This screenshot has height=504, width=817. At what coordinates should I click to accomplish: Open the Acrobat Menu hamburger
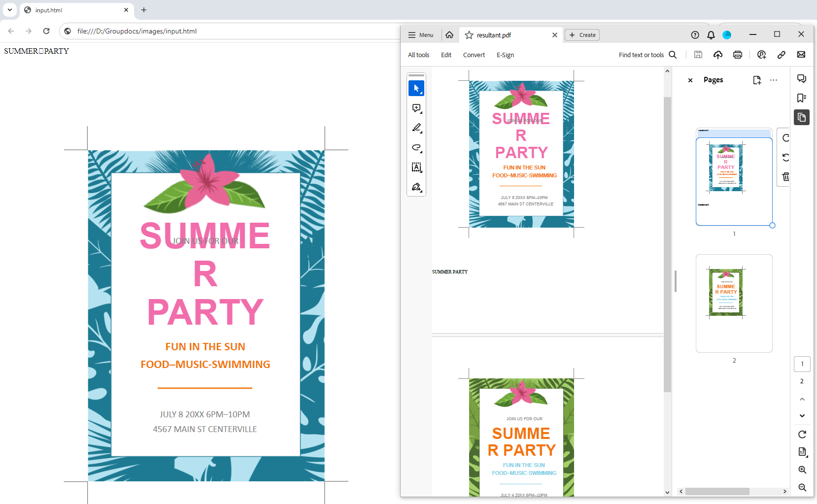click(420, 35)
